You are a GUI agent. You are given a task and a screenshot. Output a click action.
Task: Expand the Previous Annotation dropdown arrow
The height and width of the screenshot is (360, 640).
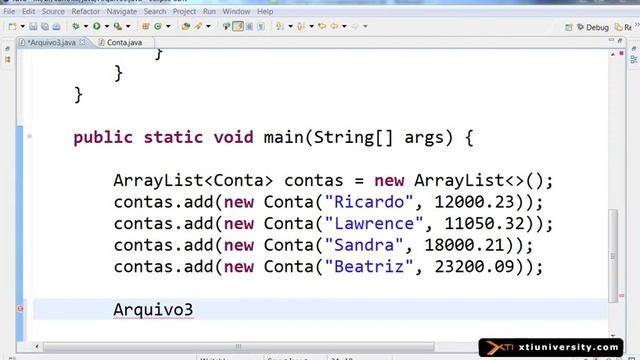tap(311, 27)
